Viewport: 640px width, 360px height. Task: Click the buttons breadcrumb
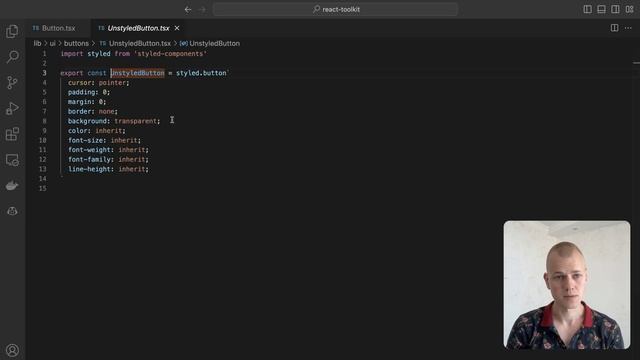(76, 43)
